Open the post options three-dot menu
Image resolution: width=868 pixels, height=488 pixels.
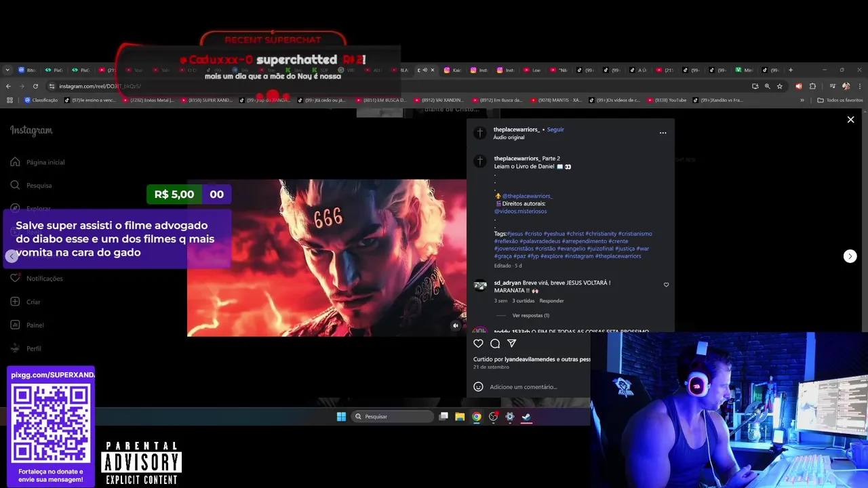tap(663, 133)
